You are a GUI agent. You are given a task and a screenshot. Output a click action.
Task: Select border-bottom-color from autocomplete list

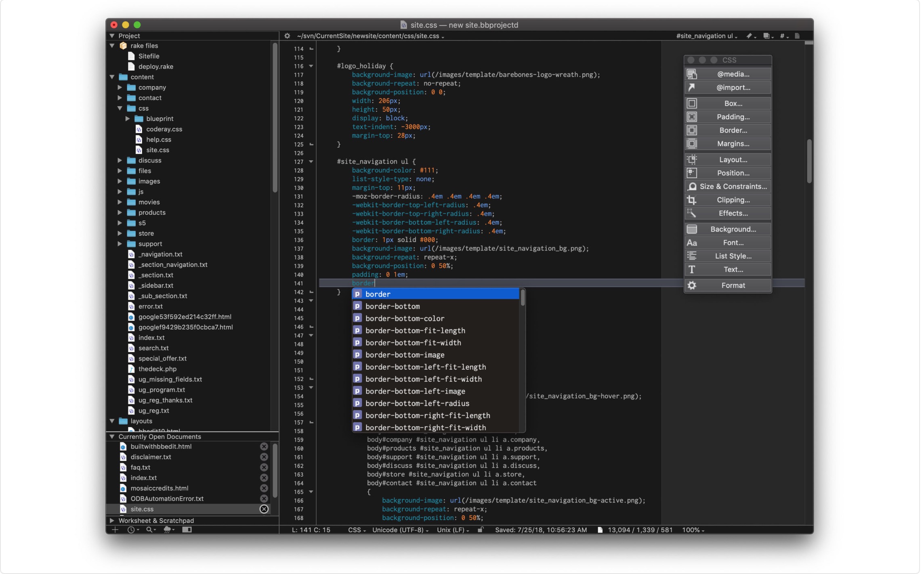click(x=405, y=318)
